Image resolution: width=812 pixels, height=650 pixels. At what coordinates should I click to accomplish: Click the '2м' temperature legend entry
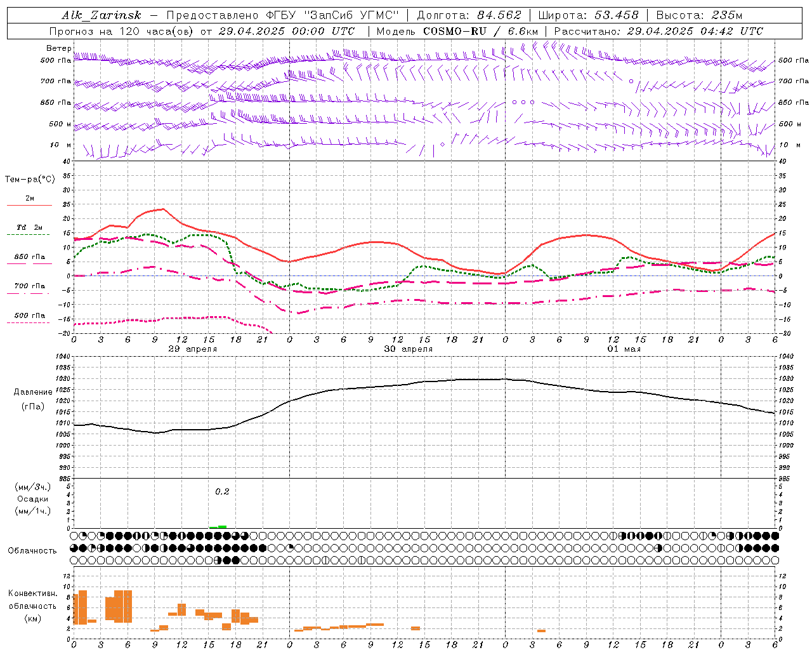30,199
